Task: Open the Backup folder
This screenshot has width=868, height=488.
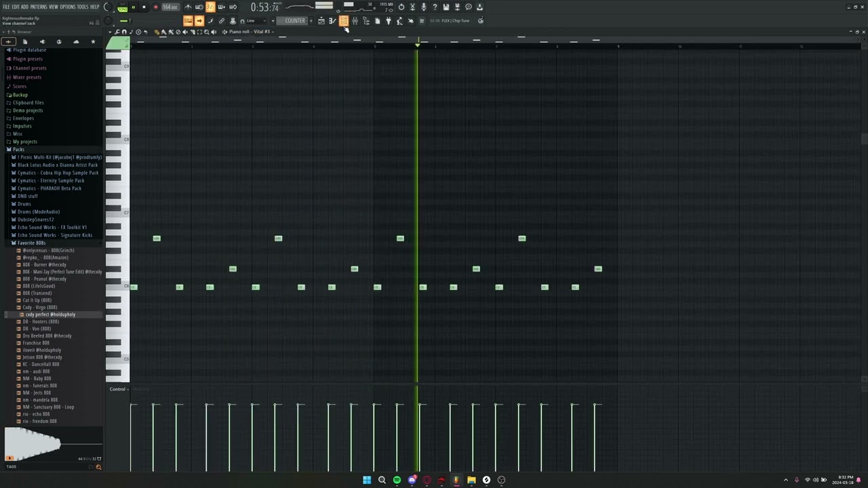Action: (x=20, y=95)
